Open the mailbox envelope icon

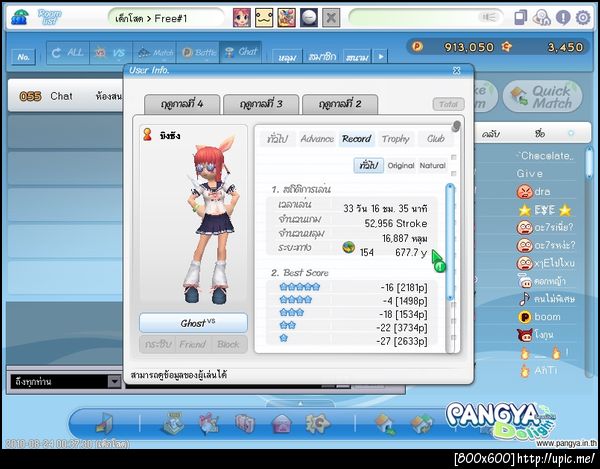(281, 423)
